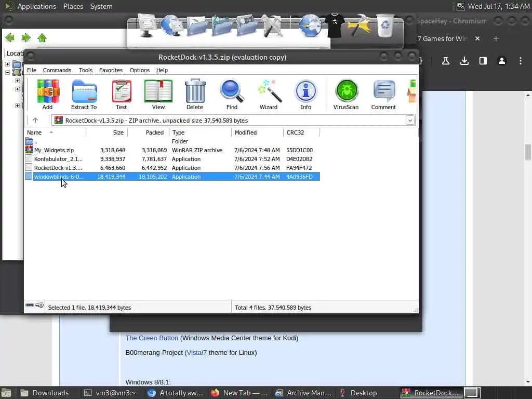Launch the Wizard wand tool
This screenshot has height=399, width=532.
269,94
